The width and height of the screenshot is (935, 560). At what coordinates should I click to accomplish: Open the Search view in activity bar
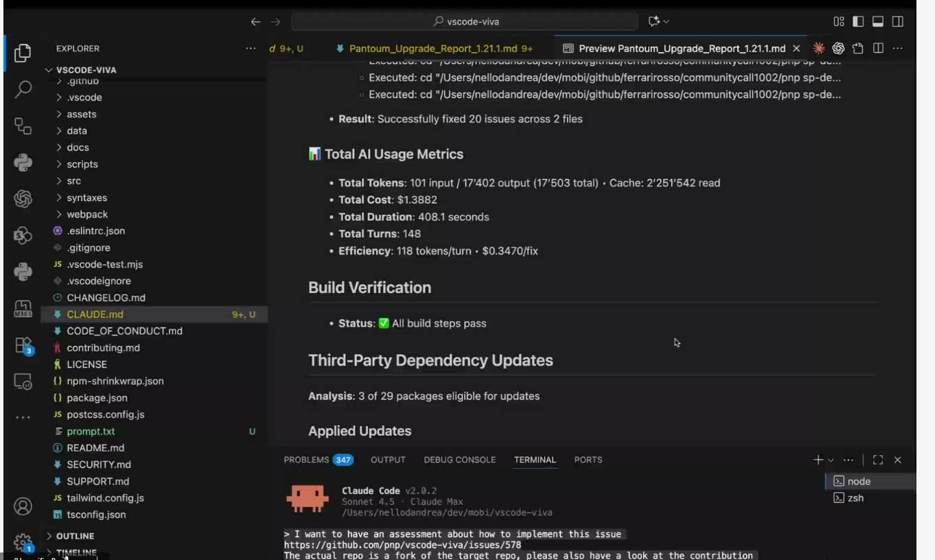click(23, 89)
